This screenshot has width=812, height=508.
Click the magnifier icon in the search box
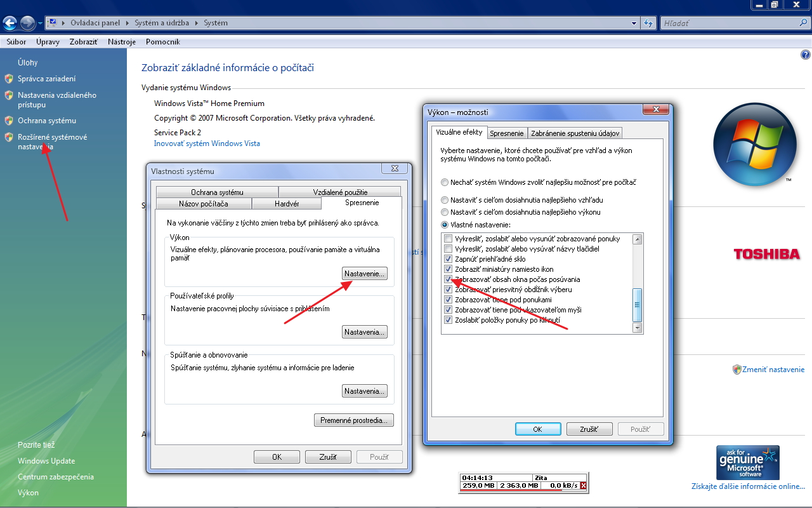[803, 23]
